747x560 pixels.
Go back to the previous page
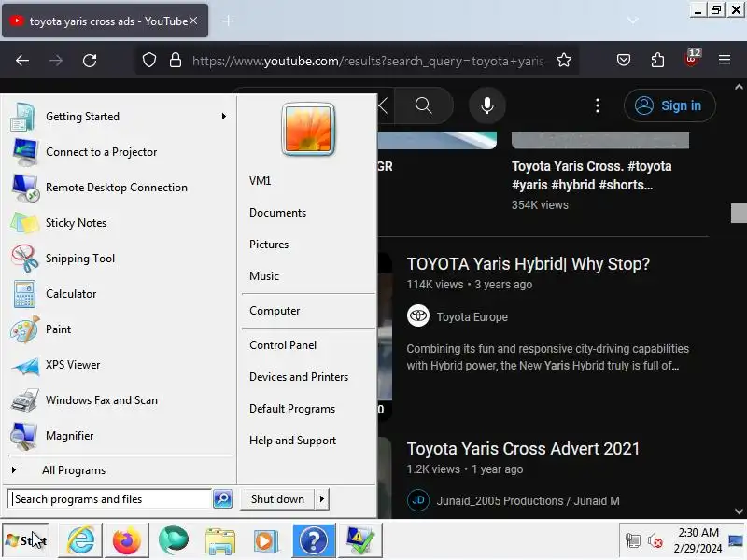click(22, 61)
